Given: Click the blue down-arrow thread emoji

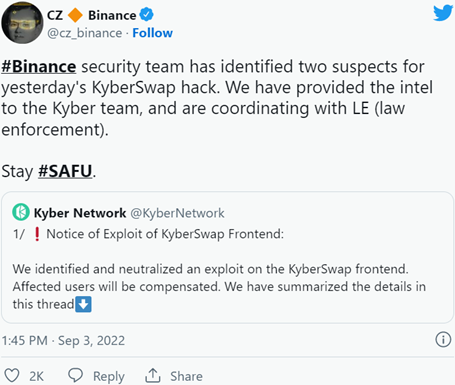Looking at the screenshot, I should pyautogui.click(x=83, y=304).
